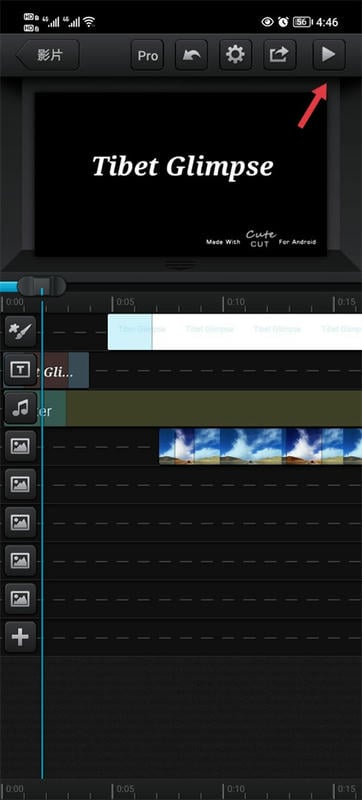Open settings gear in toolbar
This screenshot has width=362, height=800.
(236, 55)
